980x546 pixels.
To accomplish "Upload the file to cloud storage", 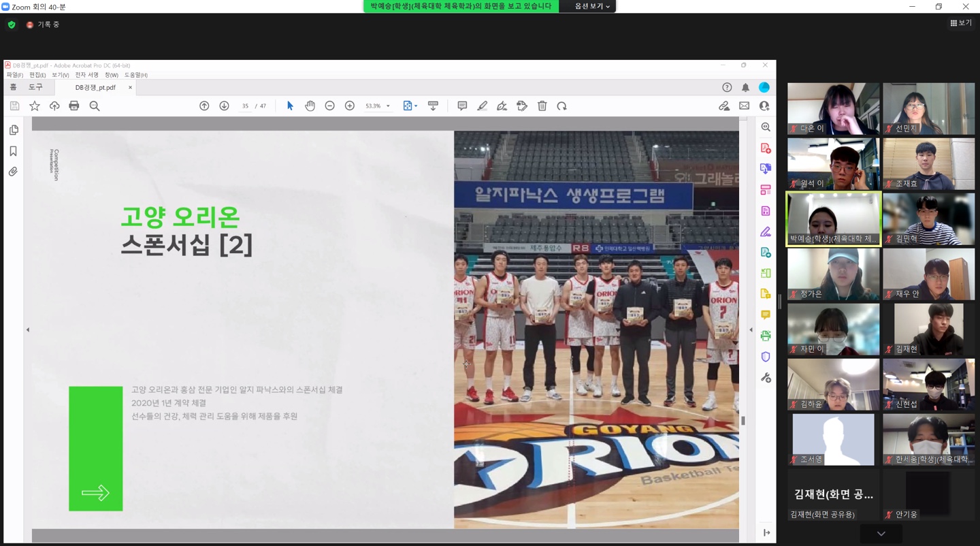I will pyautogui.click(x=54, y=106).
